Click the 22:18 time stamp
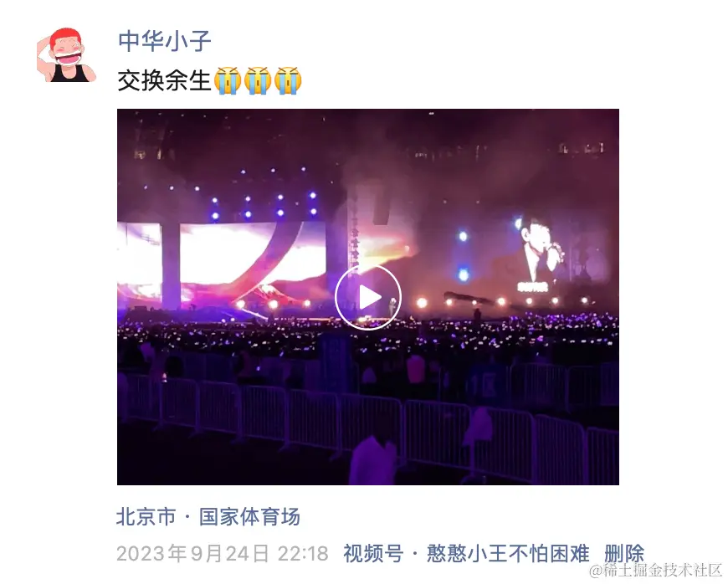This screenshot has width=728, height=584. [303, 553]
